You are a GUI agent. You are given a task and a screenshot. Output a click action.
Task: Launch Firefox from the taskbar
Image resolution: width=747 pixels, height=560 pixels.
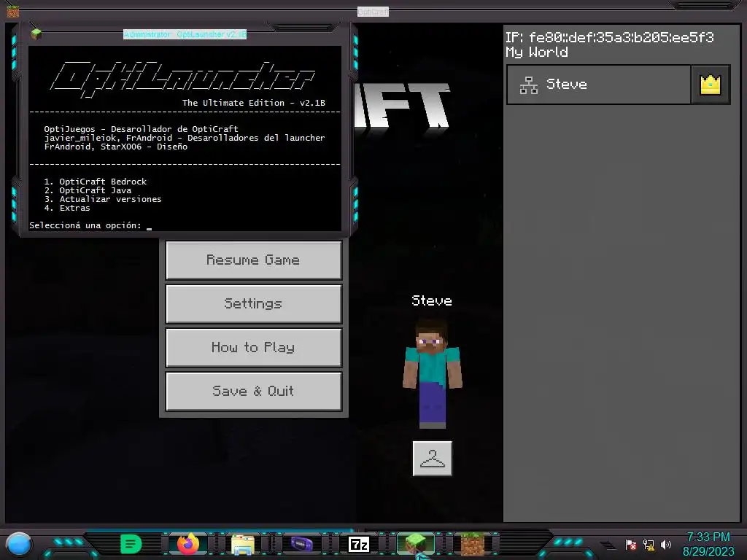(x=188, y=544)
